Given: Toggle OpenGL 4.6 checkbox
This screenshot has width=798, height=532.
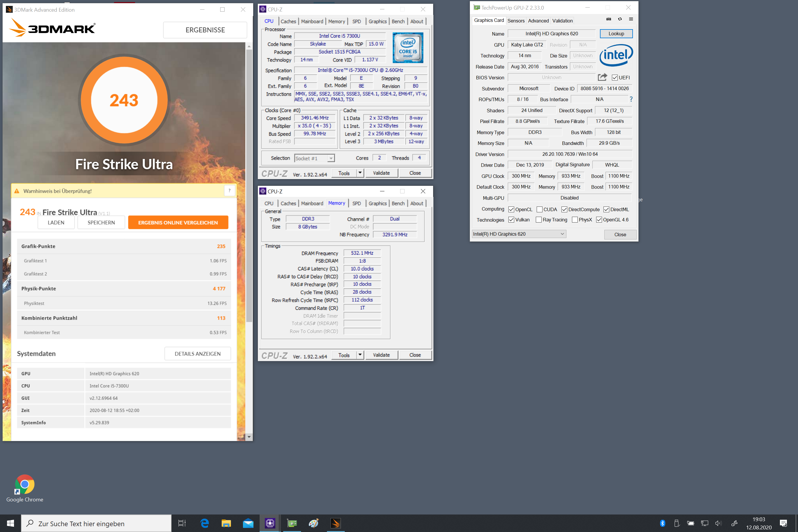Looking at the screenshot, I should (x=599, y=220).
